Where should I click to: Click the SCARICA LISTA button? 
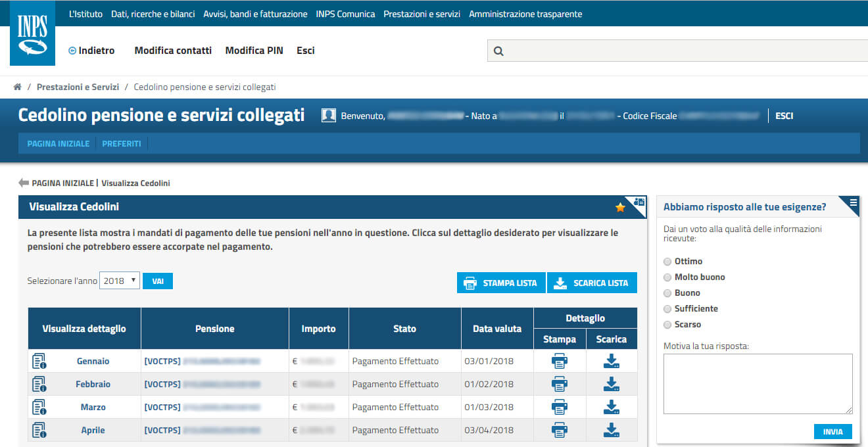pyautogui.click(x=592, y=283)
